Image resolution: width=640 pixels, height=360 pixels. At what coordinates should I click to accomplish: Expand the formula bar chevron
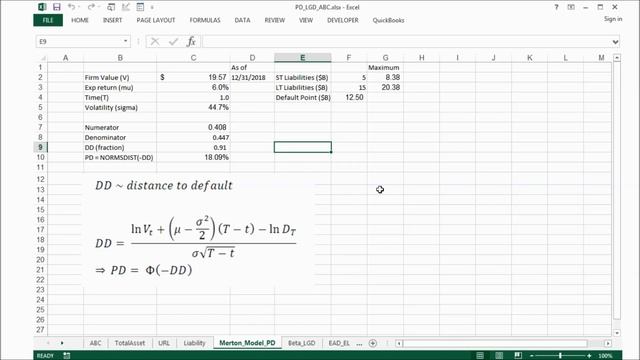615,42
